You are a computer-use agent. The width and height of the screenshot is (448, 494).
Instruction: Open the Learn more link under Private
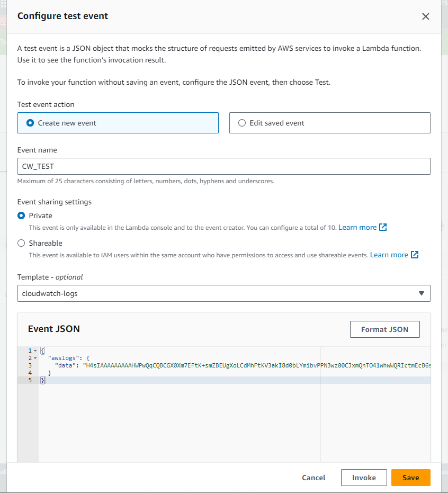[357, 227]
